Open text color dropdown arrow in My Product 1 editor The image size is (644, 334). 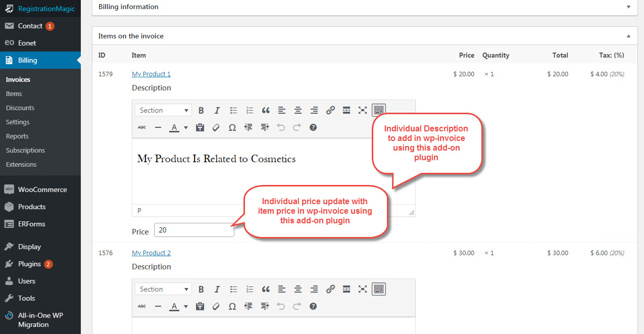tap(186, 128)
